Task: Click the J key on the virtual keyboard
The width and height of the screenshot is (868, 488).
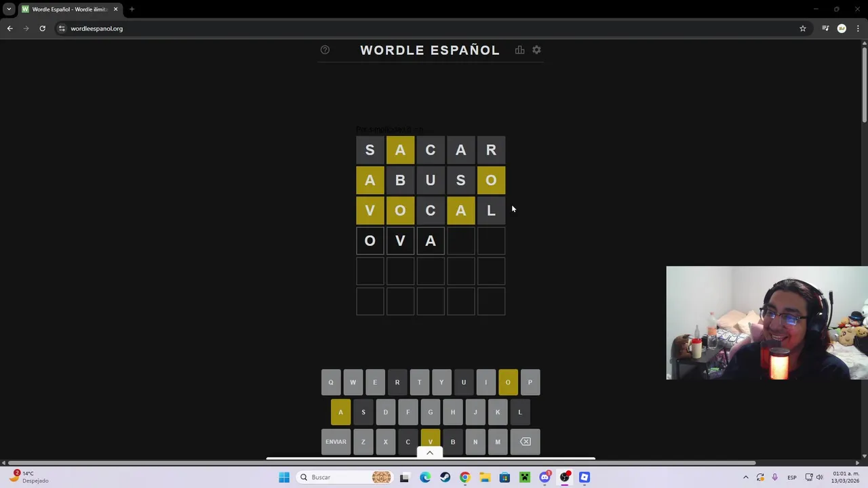Action: [x=475, y=412]
